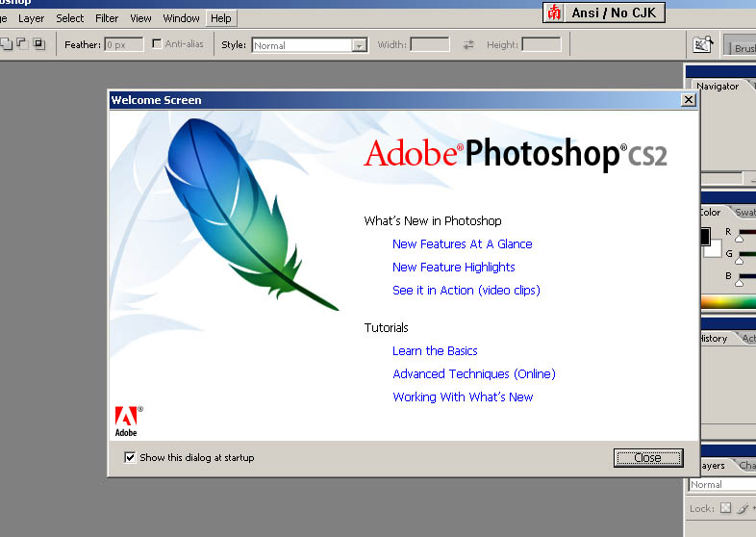Screen dimensions: 756x537
Task: Open New Features At A Glance link
Action: [462, 243]
